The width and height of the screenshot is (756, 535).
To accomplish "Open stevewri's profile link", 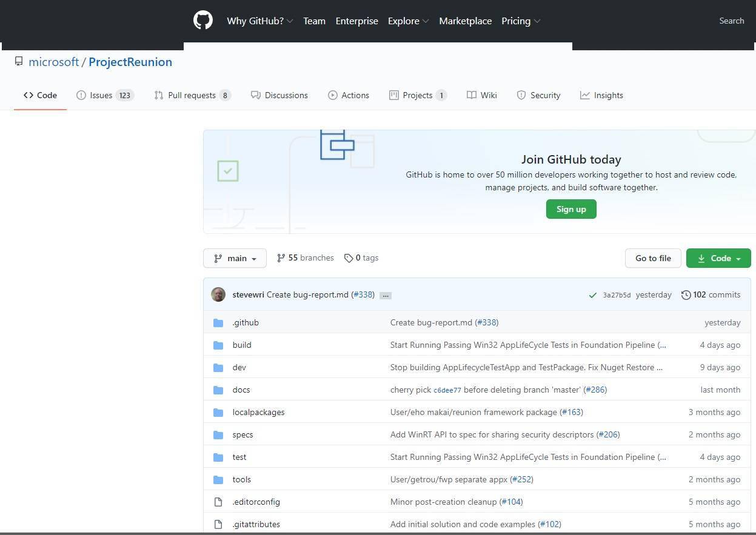I will pyautogui.click(x=248, y=295).
